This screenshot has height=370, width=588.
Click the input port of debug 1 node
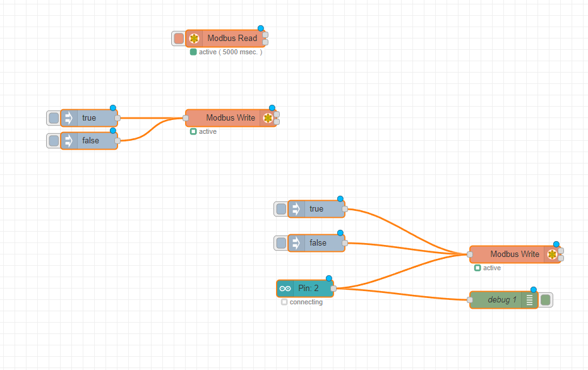[x=470, y=300]
